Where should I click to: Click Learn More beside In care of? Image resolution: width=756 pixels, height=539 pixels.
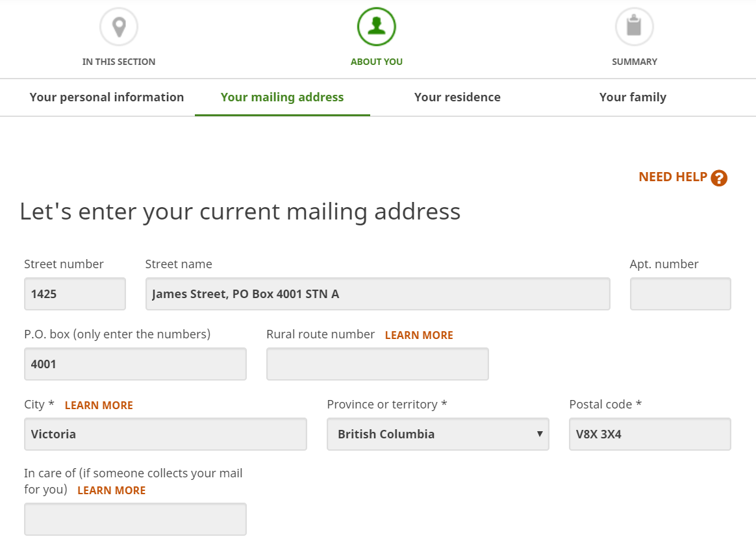(x=111, y=490)
